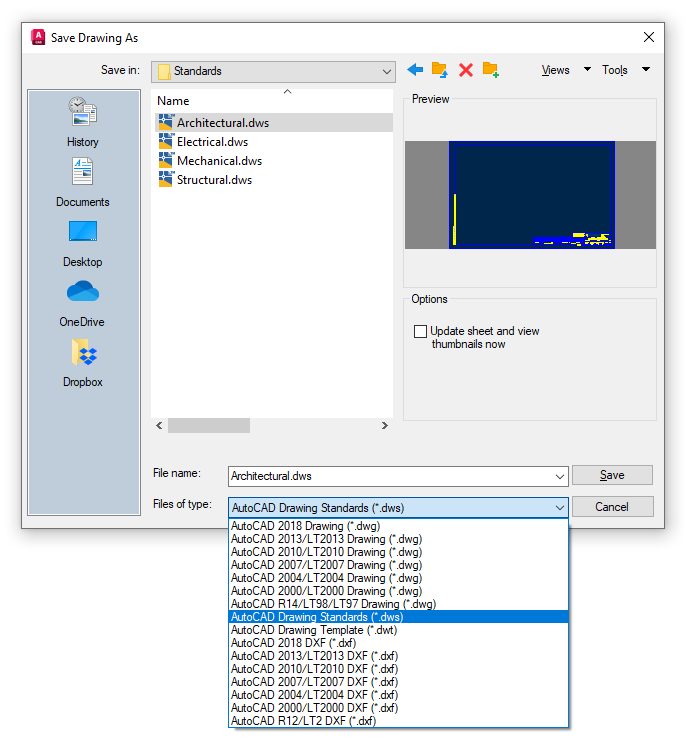Choose AutoCAD 2007/LT2007 Drawing (*.dwg)
The width and height of the screenshot is (686, 743).
point(398,565)
